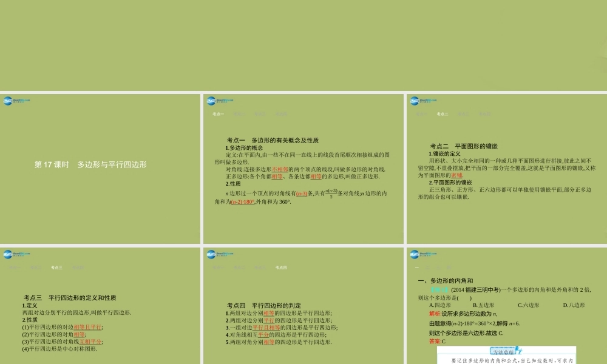Click the red underlined answer '相等且平行'
This screenshot has width=607, height=364.
click(x=87, y=327)
